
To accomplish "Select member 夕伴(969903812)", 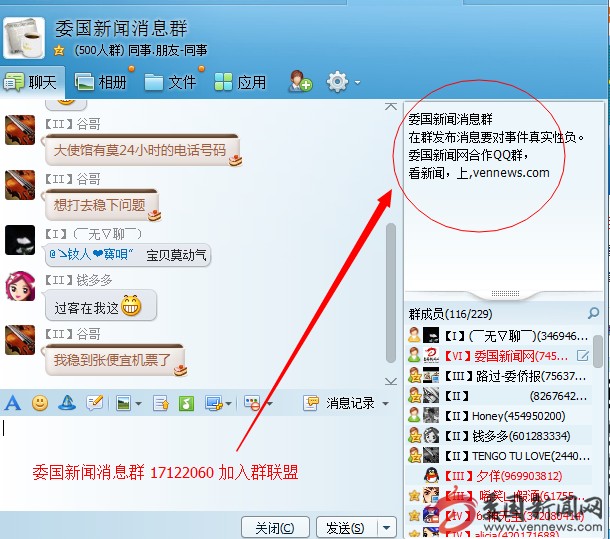I will 499,476.
